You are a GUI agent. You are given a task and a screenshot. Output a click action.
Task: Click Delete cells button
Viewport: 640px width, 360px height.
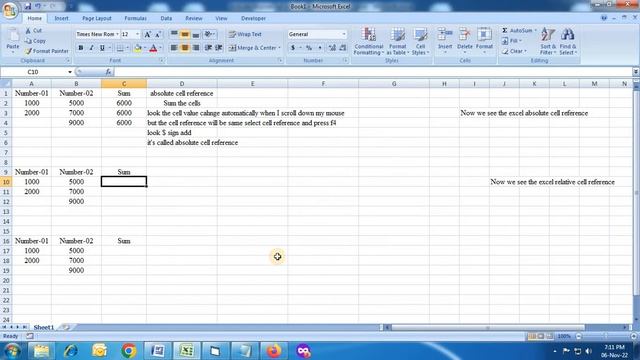(x=464, y=40)
